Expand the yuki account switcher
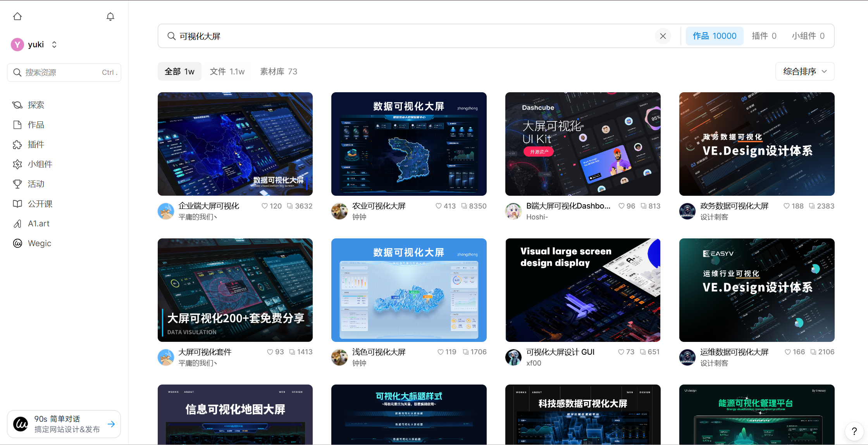The width and height of the screenshot is (868, 445). point(54,44)
